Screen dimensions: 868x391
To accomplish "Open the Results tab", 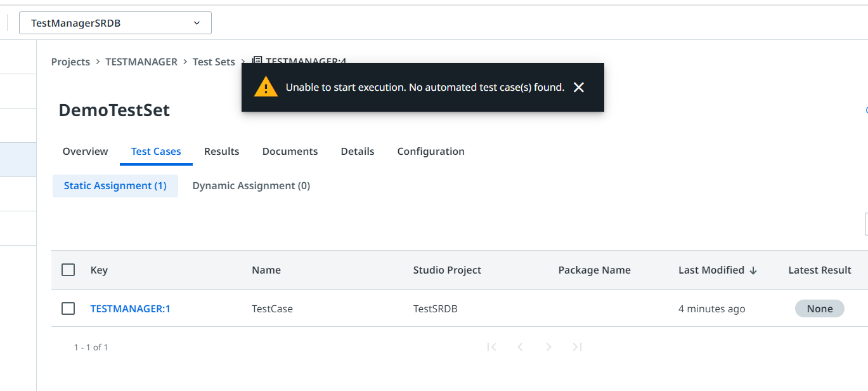I will [x=221, y=152].
